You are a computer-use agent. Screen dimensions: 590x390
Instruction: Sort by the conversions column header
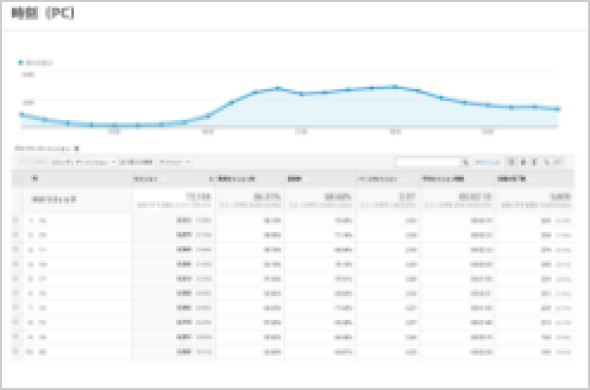tap(511, 180)
